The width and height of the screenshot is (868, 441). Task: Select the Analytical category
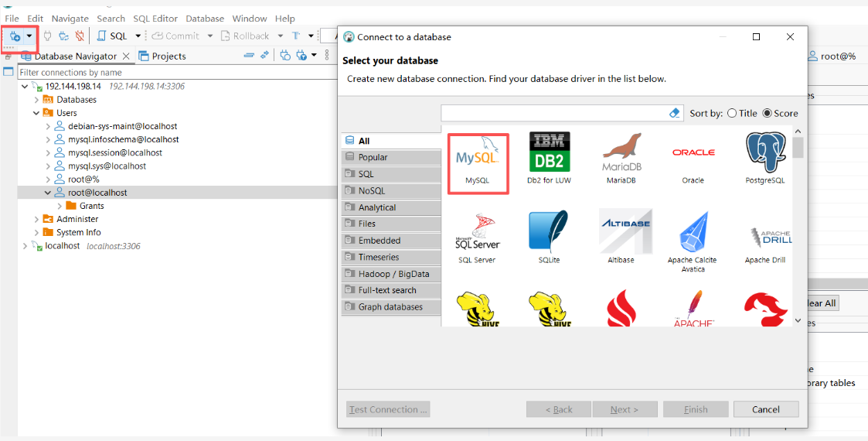point(391,207)
